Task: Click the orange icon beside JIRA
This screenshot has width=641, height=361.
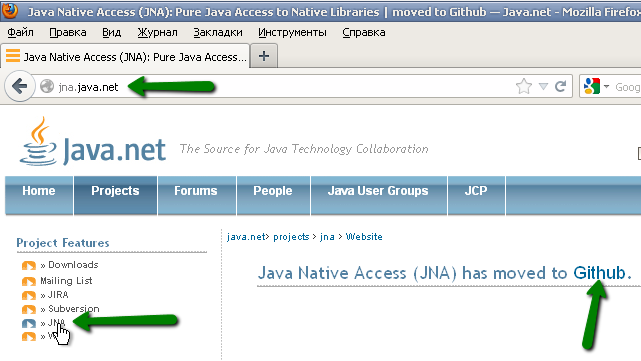Action: (x=29, y=295)
